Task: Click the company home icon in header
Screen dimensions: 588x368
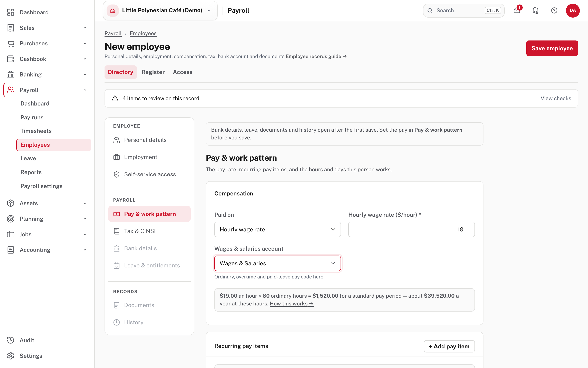Action: pos(112,10)
